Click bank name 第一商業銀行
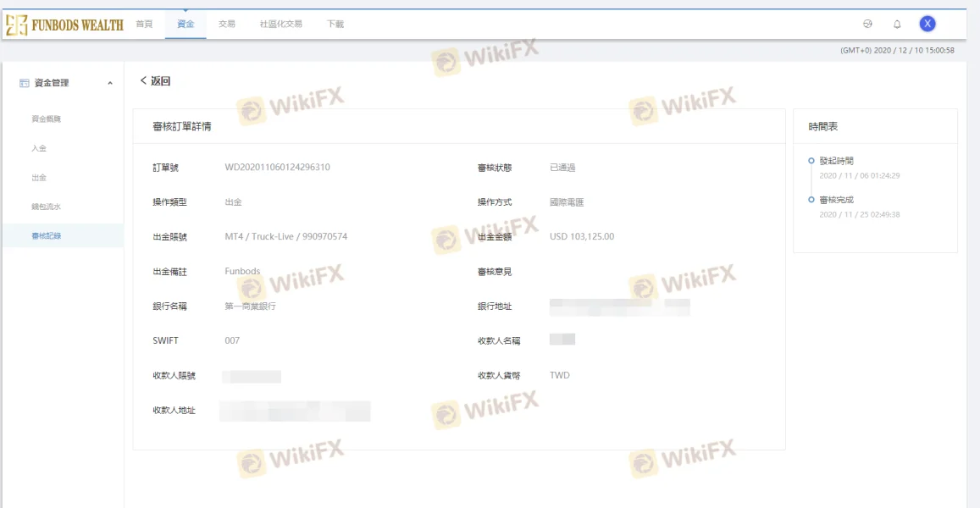The height and width of the screenshot is (508, 980). (250, 306)
